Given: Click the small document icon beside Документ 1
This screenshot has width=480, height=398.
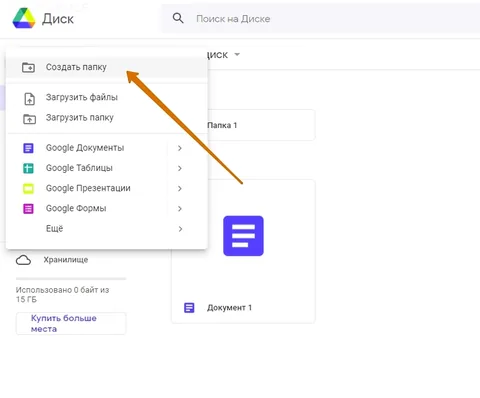Looking at the screenshot, I should tap(189, 307).
